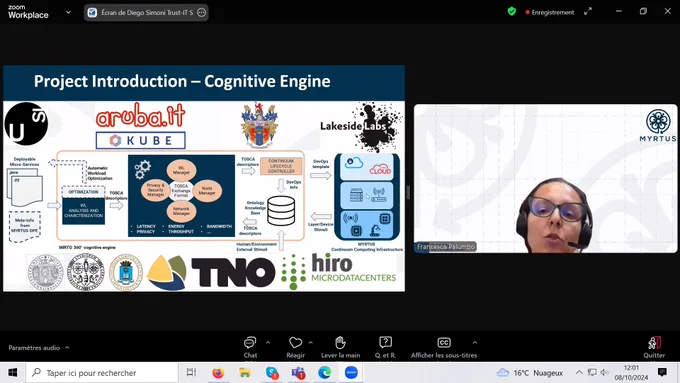View the green encryption shield info
The width and height of the screenshot is (680, 383).
click(512, 12)
